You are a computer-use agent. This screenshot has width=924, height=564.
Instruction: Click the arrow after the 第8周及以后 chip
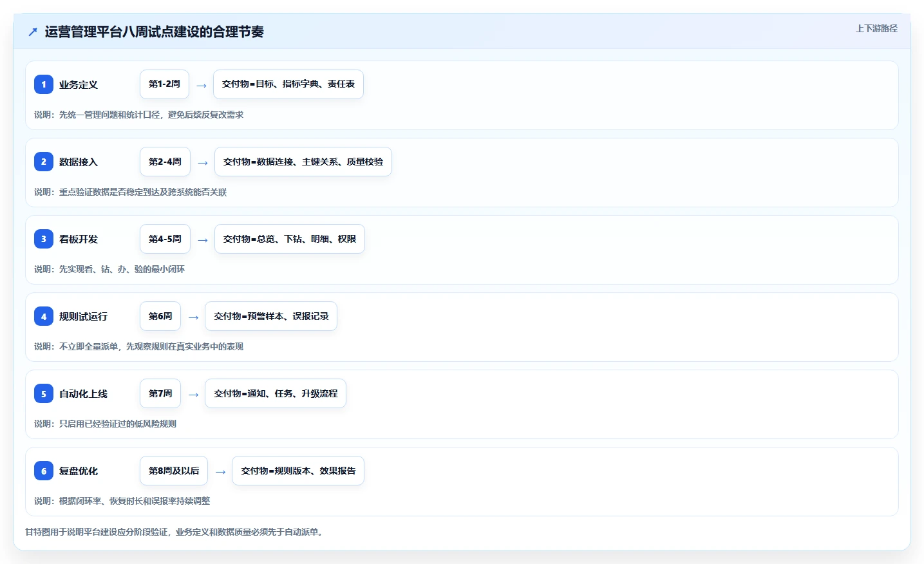pyautogui.click(x=220, y=472)
